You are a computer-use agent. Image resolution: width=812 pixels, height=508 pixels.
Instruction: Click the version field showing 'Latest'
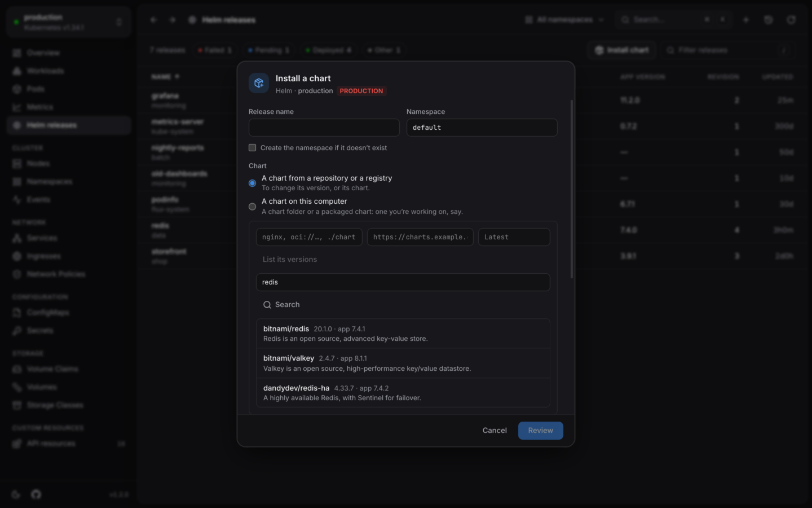coord(514,237)
